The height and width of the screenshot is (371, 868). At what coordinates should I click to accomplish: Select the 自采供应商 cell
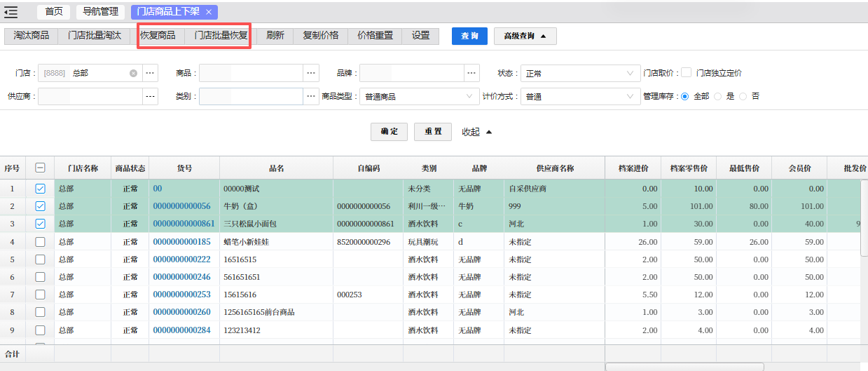tap(555, 189)
